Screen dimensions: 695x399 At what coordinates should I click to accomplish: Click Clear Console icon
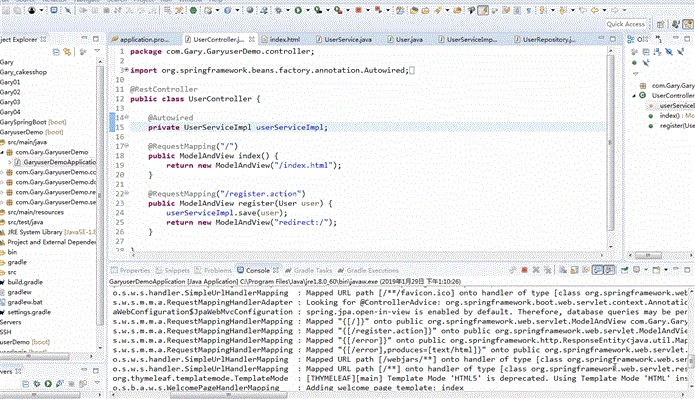[x=563, y=270]
